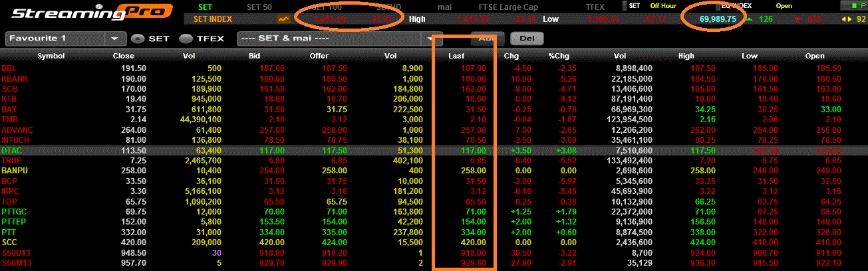Select the BANPU symbol row

(434, 171)
